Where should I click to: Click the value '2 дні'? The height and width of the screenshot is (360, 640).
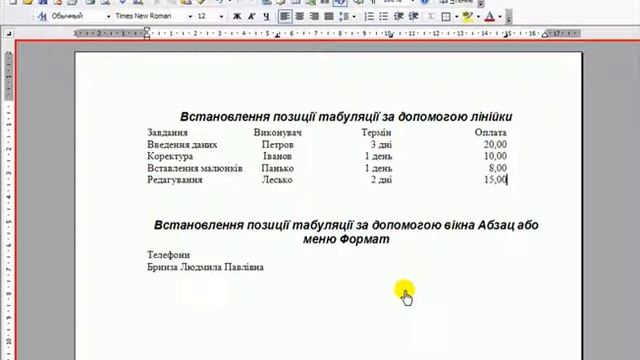[x=382, y=180]
